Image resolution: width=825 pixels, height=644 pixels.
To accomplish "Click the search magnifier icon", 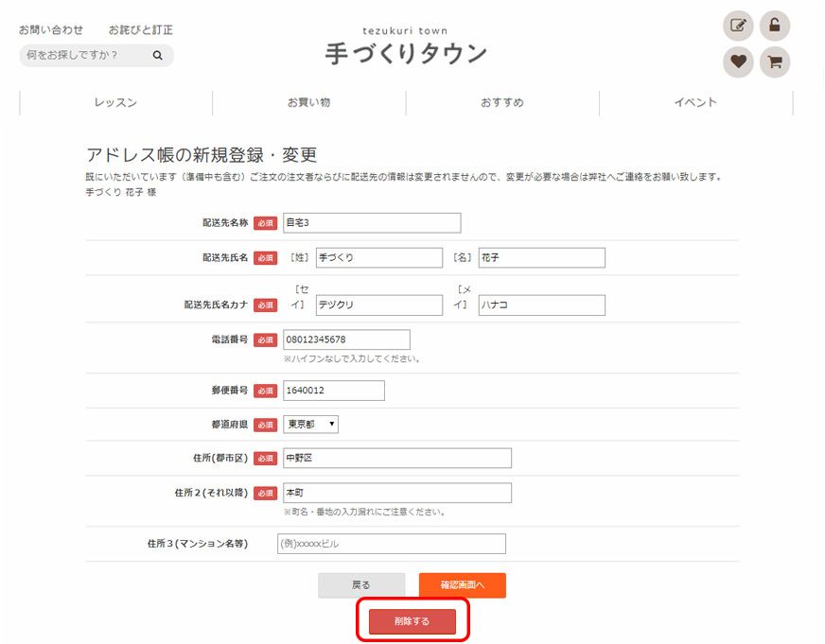I will tap(158, 56).
